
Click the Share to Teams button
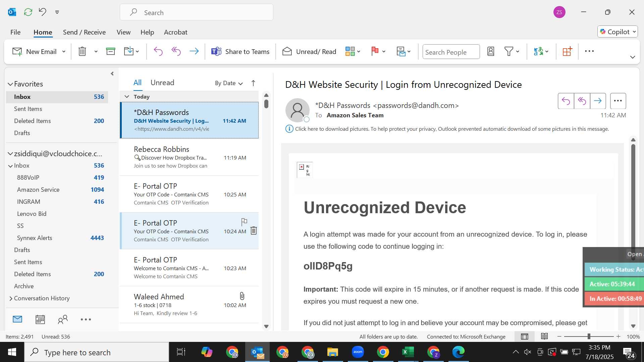pyautogui.click(x=240, y=52)
